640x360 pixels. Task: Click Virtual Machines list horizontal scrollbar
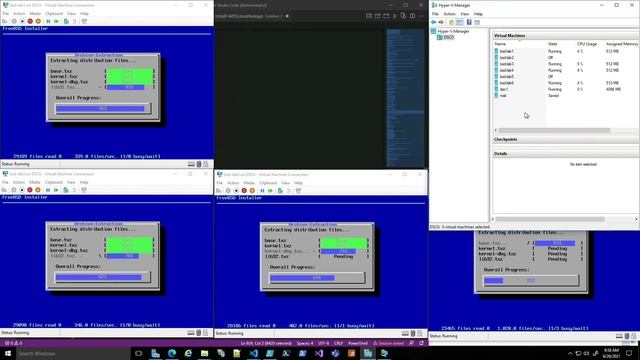coord(554,130)
